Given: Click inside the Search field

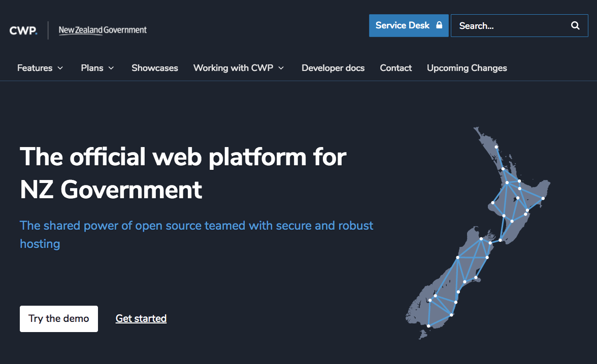Looking at the screenshot, I should tap(508, 25).
